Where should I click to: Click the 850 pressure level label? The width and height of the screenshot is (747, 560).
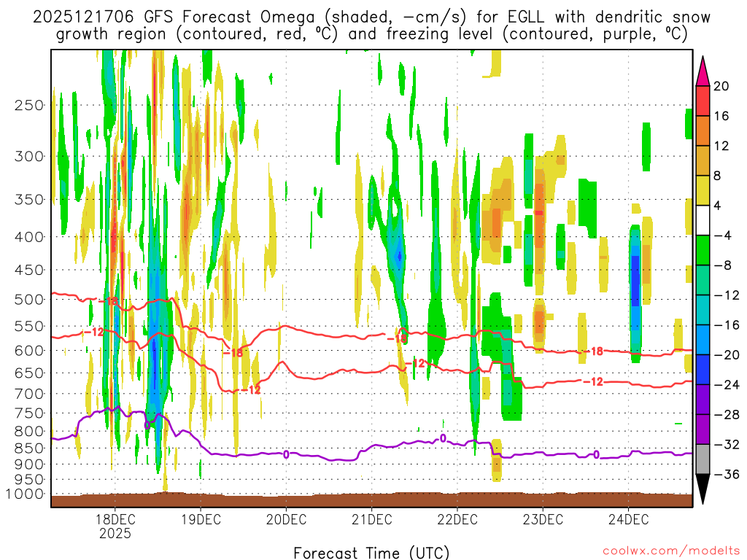click(x=29, y=448)
